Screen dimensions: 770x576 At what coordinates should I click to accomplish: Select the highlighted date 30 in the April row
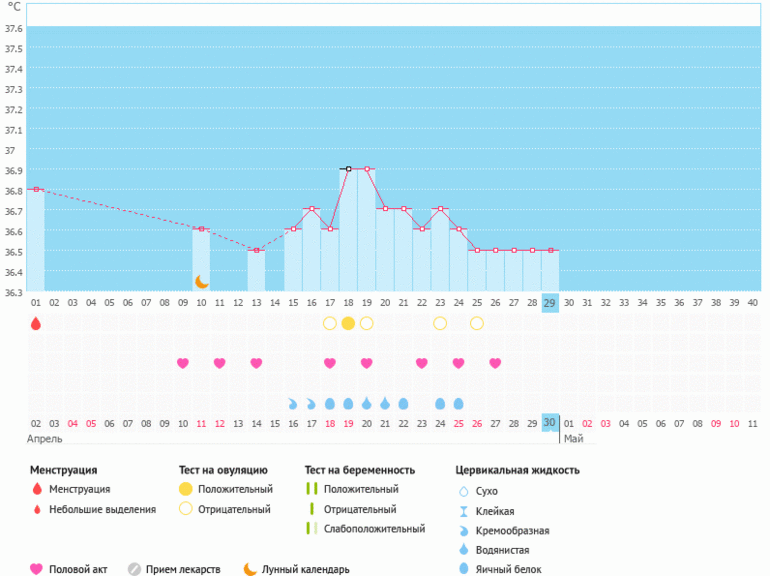coord(550,423)
